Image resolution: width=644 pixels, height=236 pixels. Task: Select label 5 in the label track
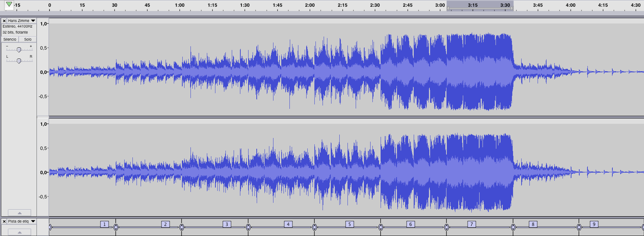click(349, 224)
